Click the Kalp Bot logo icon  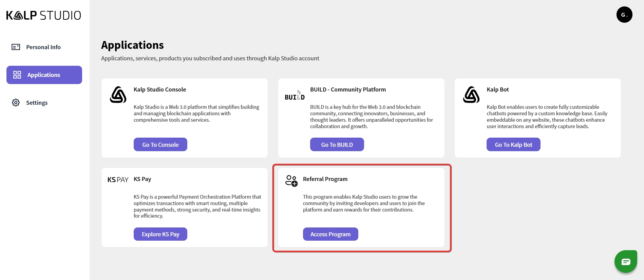471,95
